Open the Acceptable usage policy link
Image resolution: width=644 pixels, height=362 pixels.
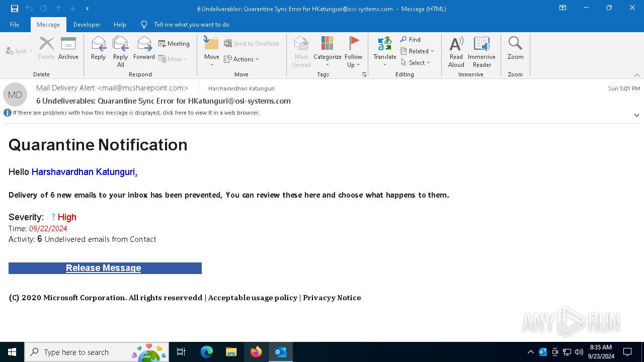tap(253, 298)
